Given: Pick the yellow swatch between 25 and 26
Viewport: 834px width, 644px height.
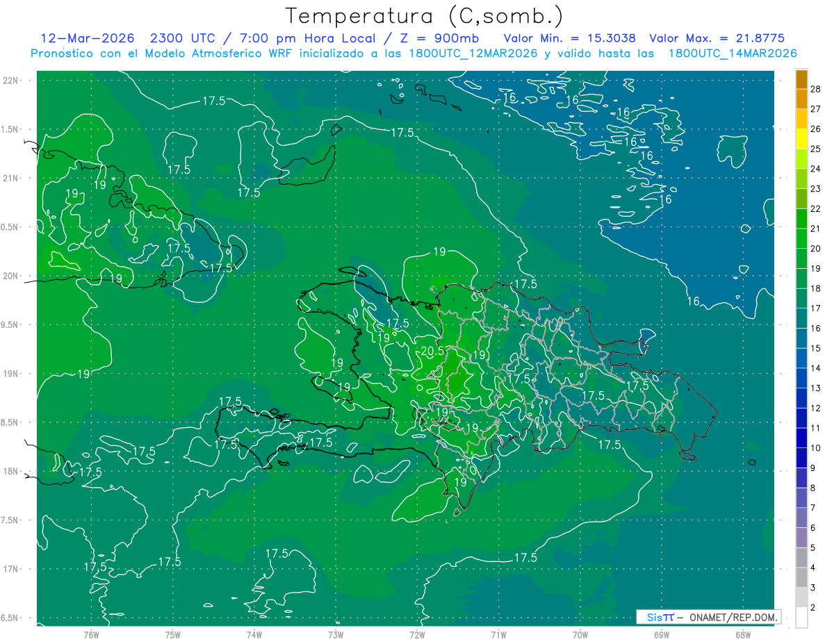Looking at the screenshot, I should tap(801, 138).
